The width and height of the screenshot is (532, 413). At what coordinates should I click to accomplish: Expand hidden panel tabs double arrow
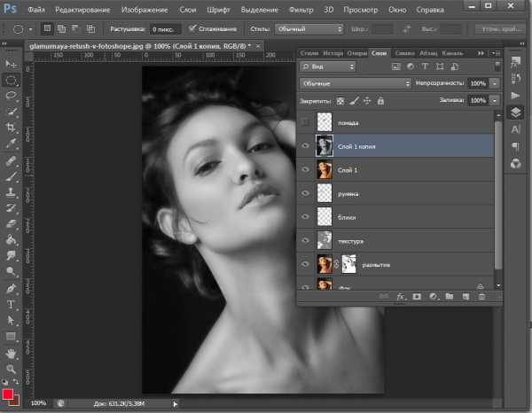click(481, 53)
